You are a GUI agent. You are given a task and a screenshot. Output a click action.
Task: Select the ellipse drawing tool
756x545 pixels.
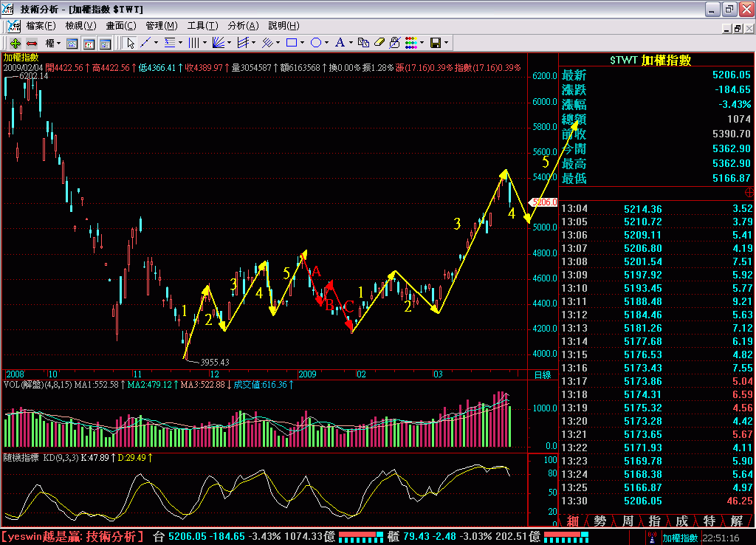[316, 43]
